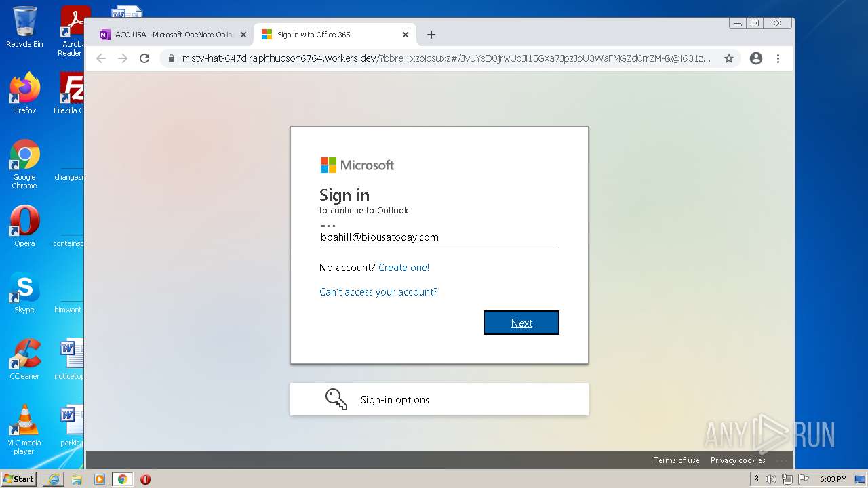
Task: Click the Action Center flag icon
Action: pos(803,479)
